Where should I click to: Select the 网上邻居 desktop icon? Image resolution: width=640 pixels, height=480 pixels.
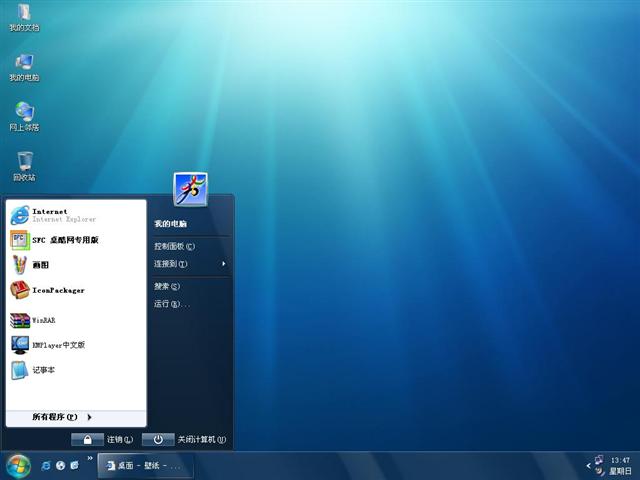pos(24,117)
